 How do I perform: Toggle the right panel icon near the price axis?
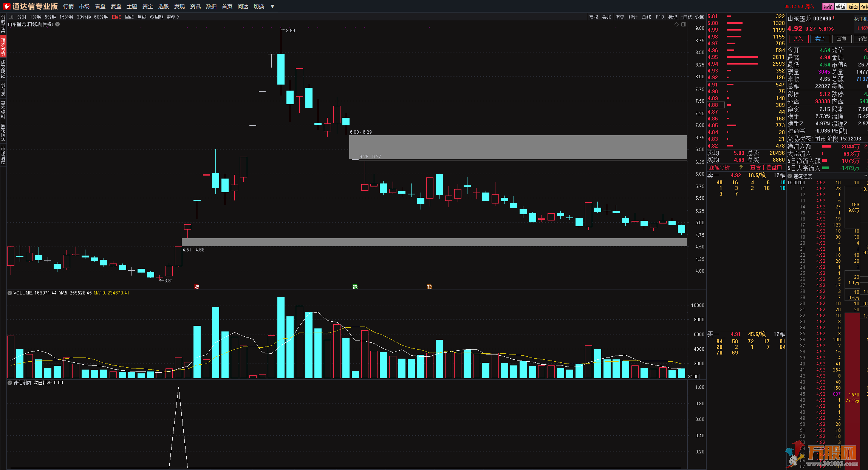pyautogui.click(x=683, y=25)
